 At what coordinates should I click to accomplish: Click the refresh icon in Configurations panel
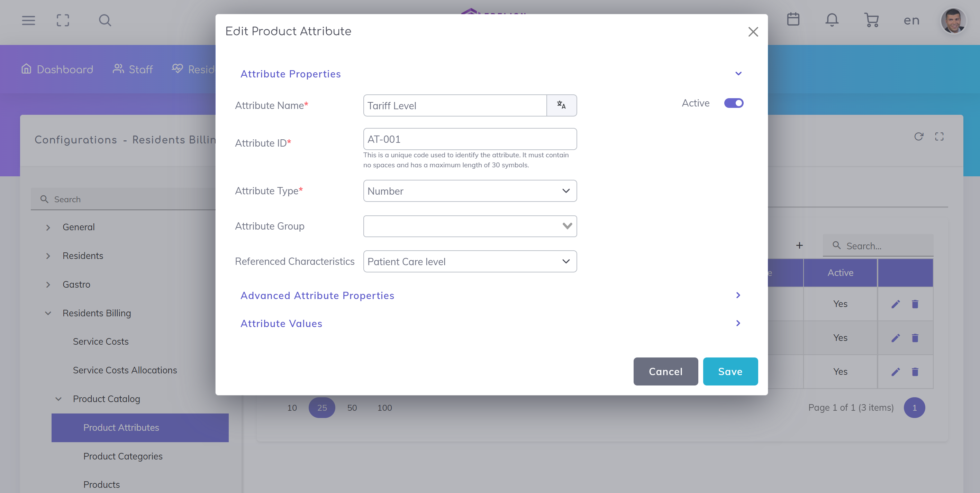[918, 137]
